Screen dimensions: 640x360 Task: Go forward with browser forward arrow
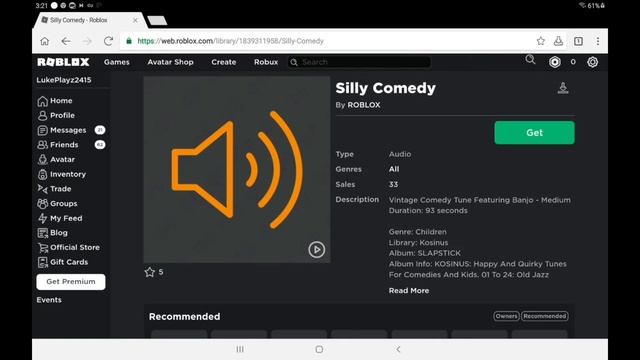click(87, 41)
